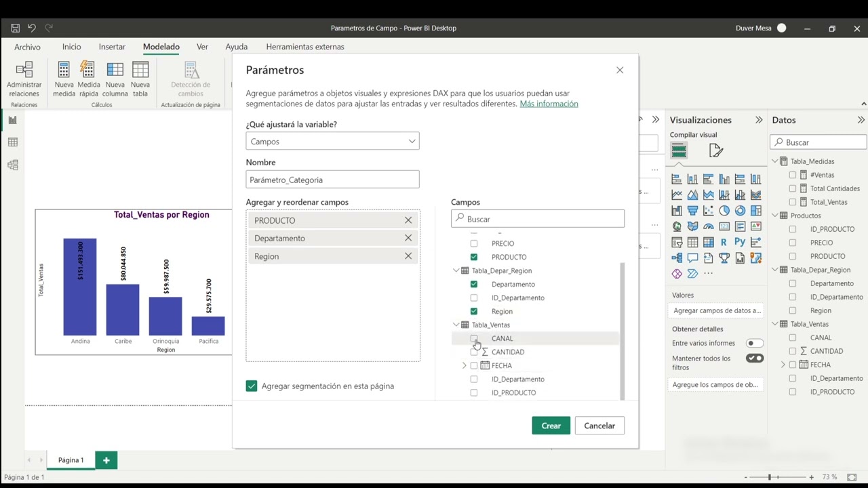This screenshot has width=868, height=488.
Task: Check CANTIDAD in the dialog's Campos list
Action: tap(474, 352)
